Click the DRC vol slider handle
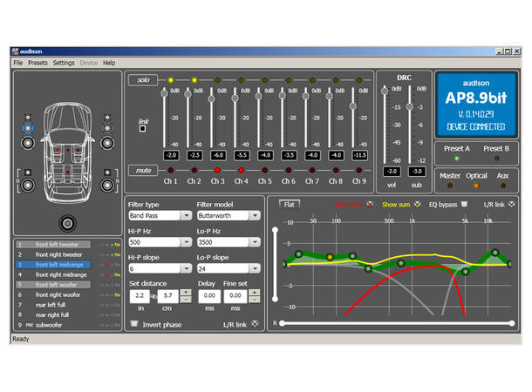The image size is (532, 392). 385,91
